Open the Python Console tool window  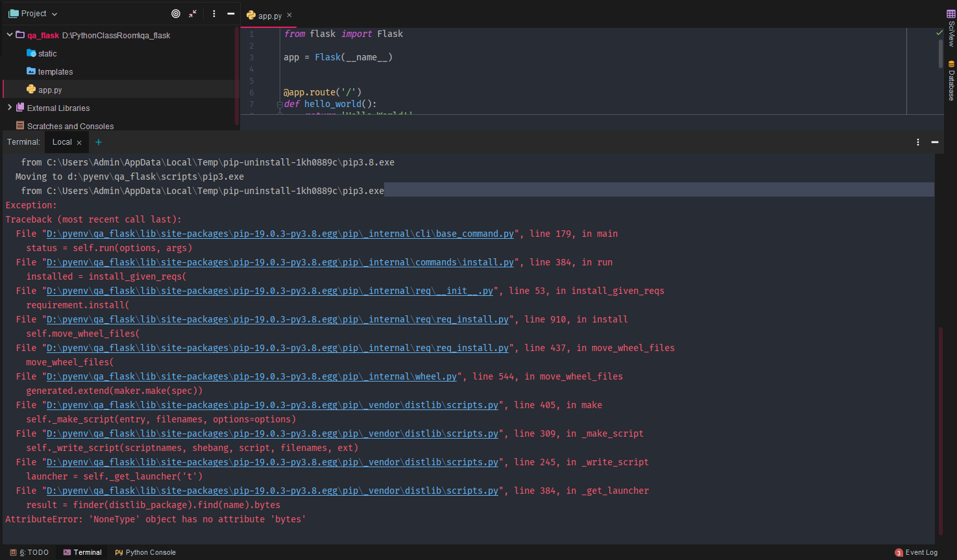point(145,552)
